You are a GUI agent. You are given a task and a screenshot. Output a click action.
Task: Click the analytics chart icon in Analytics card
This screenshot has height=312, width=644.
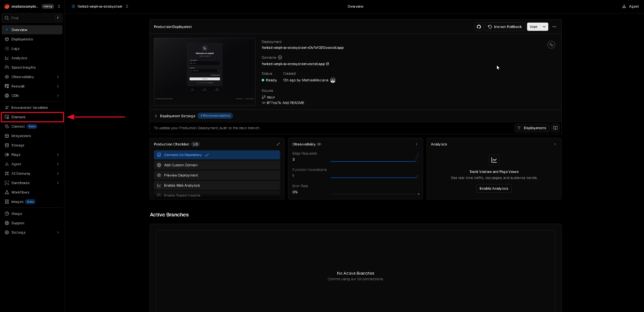pos(494,160)
